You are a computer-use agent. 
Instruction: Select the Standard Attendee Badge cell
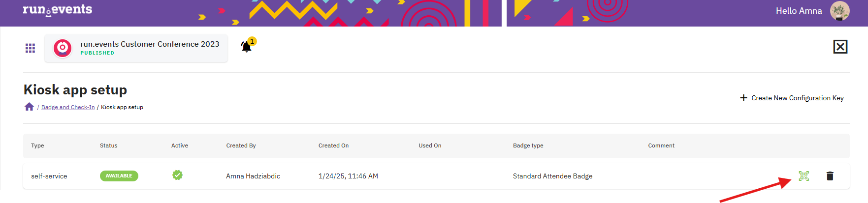click(553, 176)
